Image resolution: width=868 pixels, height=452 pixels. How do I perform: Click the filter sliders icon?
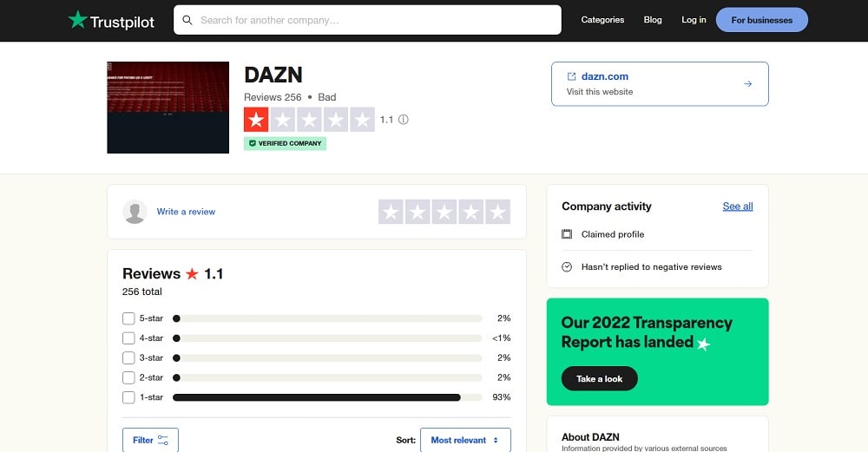click(x=163, y=440)
